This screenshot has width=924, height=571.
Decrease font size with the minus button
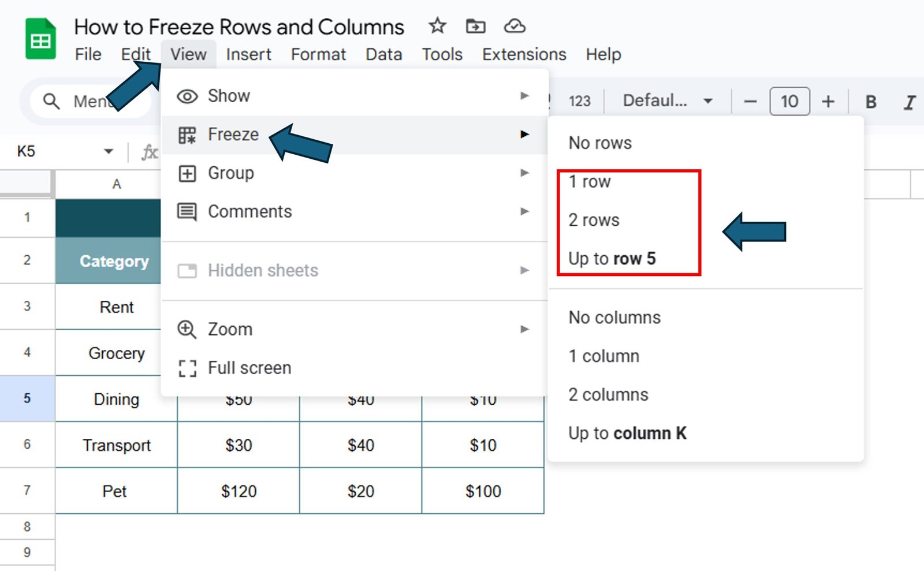(x=750, y=102)
